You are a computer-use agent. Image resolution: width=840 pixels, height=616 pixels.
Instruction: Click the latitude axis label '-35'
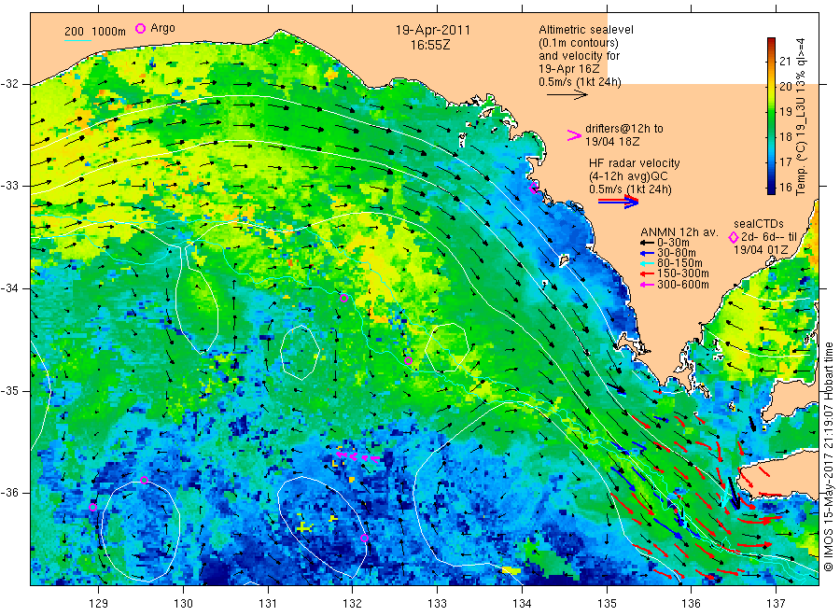[9, 391]
